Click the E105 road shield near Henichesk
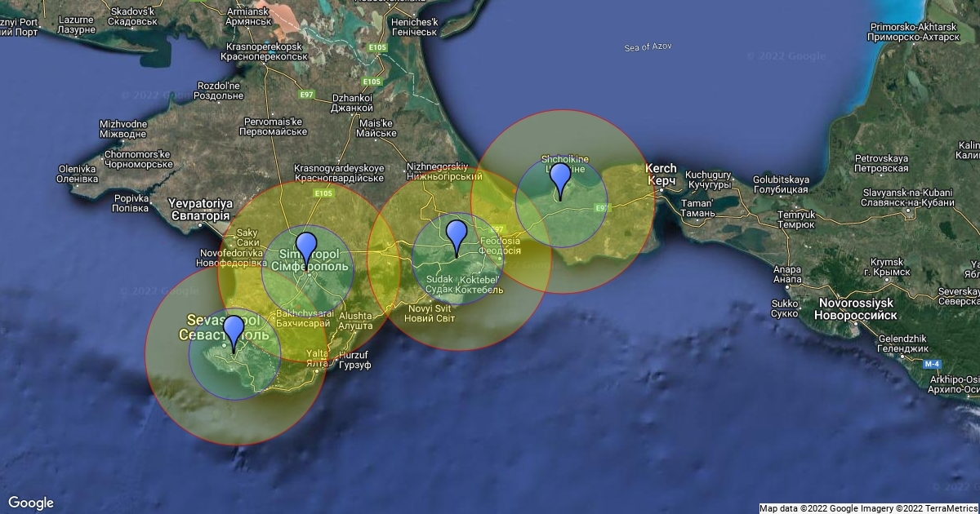This screenshot has width=980, height=514. point(377,49)
